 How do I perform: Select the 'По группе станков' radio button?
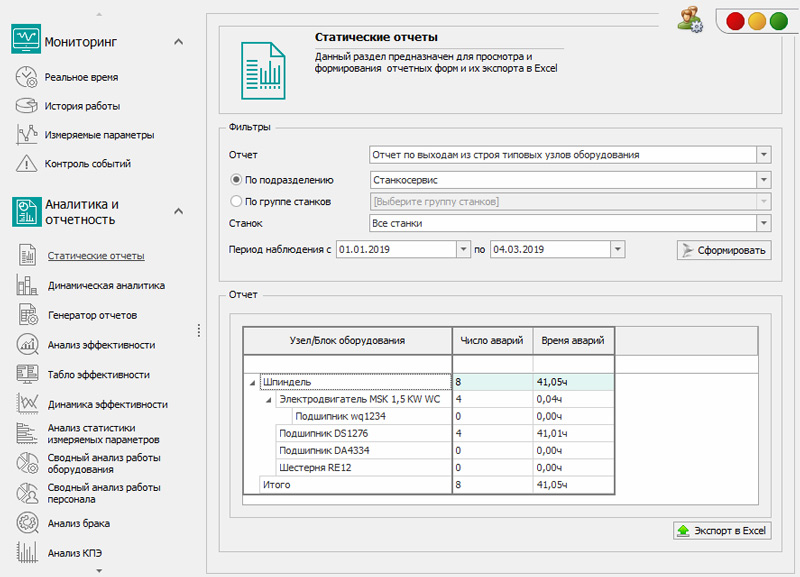(236, 202)
